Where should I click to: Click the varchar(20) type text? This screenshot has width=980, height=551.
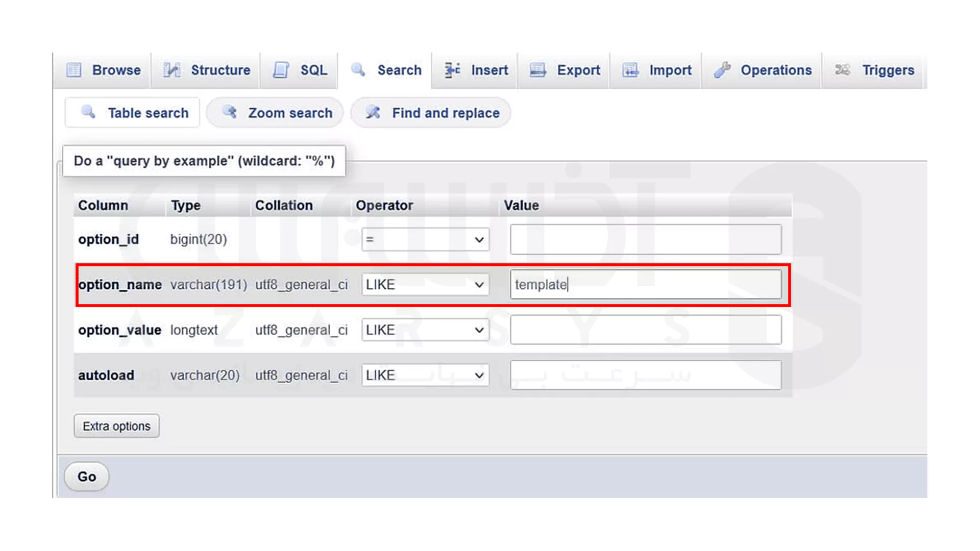(x=205, y=375)
